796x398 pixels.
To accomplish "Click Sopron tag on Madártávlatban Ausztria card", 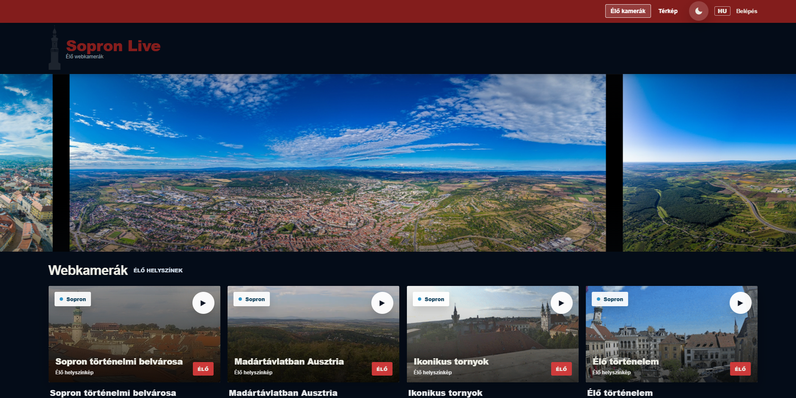I will pyautogui.click(x=252, y=299).
